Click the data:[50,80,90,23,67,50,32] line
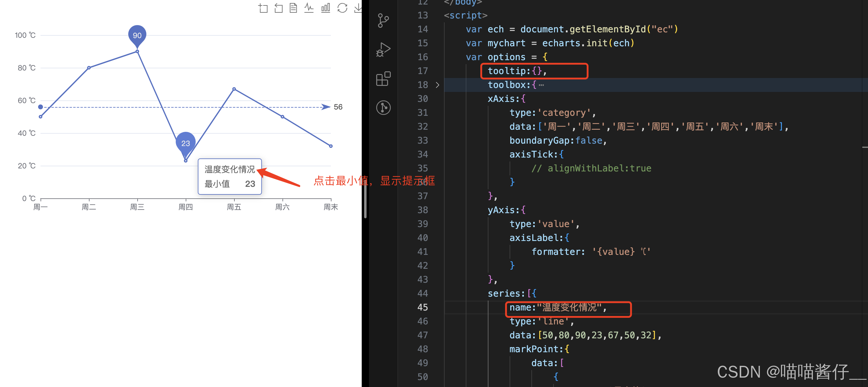 585,336
